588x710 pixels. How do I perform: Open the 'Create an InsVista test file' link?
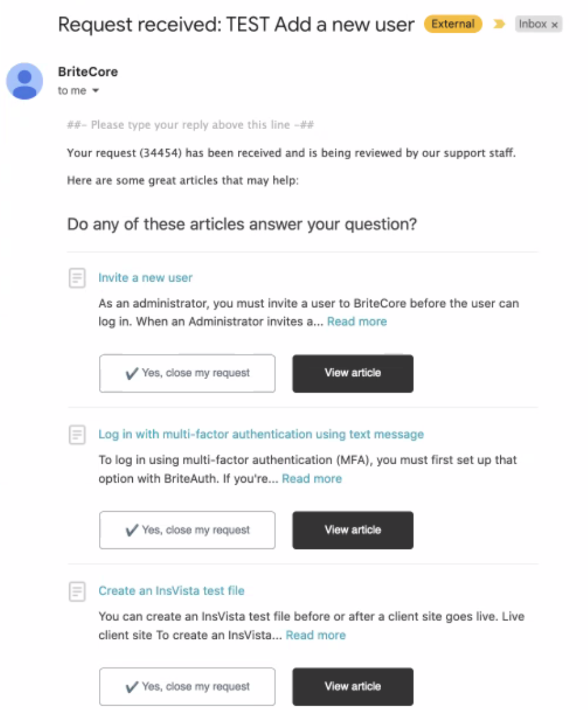point(171,590)
